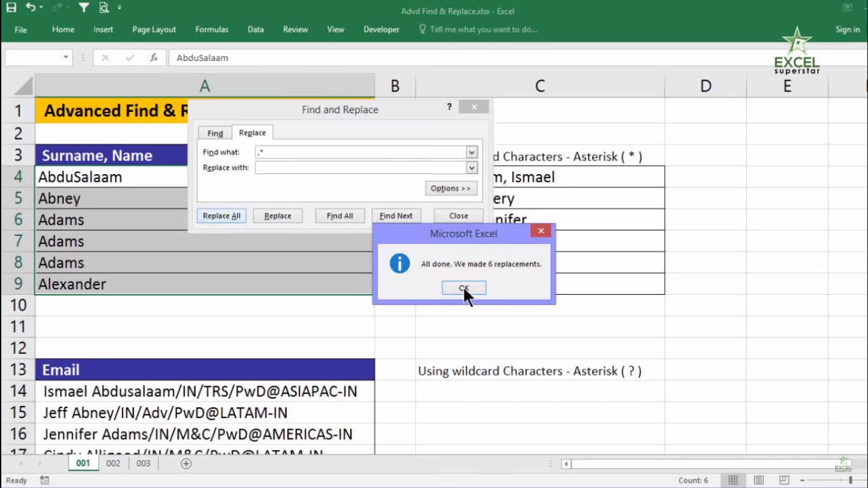Viewport: 868px width, 488px height.
Task: Select row 13 header
Action: pos(18,370)
